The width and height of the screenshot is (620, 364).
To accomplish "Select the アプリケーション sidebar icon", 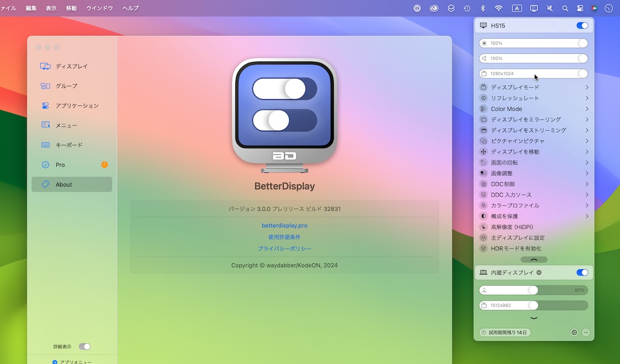I will [x=45, y=106].
